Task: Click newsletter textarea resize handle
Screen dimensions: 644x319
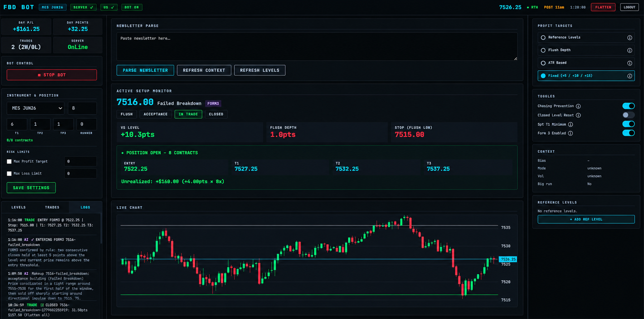Action: (515, 59)
